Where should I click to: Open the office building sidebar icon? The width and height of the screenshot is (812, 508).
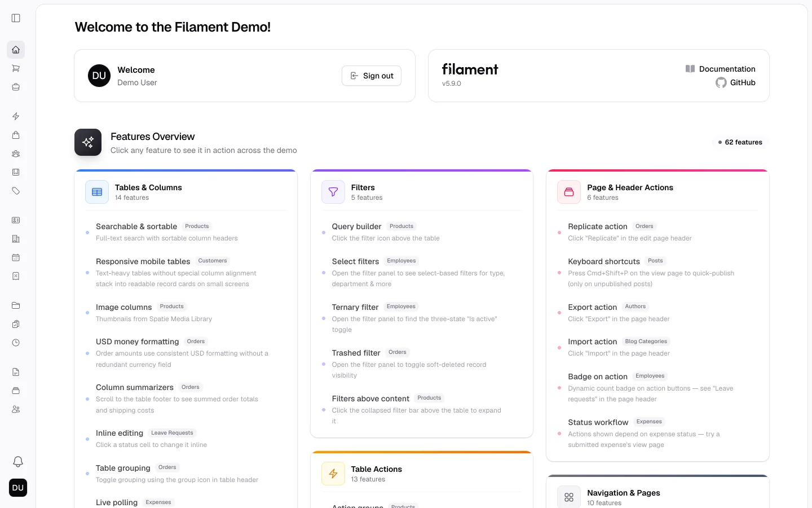tap(16, 239)
